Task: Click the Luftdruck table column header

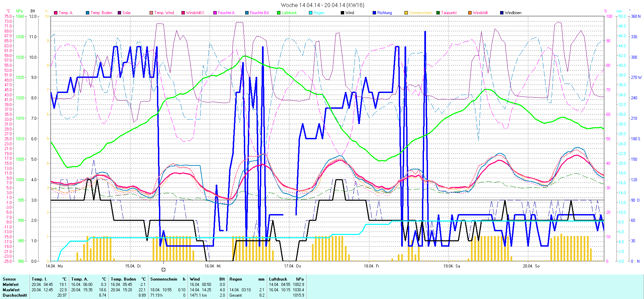Action: point(278,279)
